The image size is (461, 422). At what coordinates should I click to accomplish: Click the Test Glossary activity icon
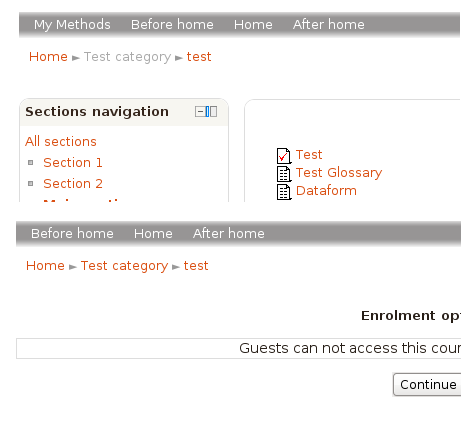click(x=284, y=174)
